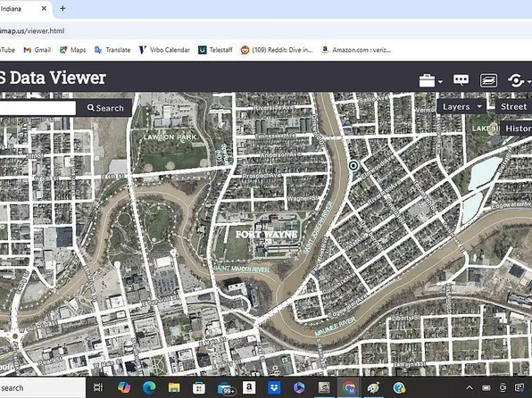Click the target location marker on map
The width and height of the screenshot is (532, 398).
353,166
